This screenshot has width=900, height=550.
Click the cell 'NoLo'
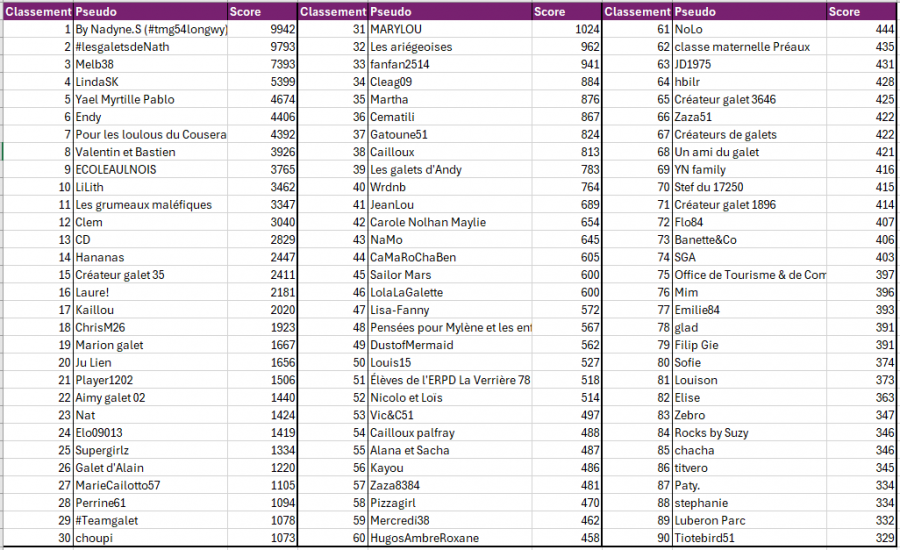click(750, 29)
